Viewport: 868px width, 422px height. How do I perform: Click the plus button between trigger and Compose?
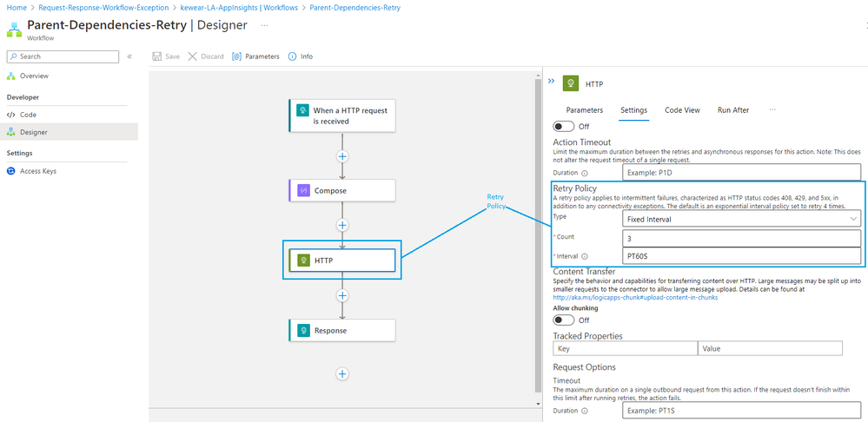pos(342,156)
